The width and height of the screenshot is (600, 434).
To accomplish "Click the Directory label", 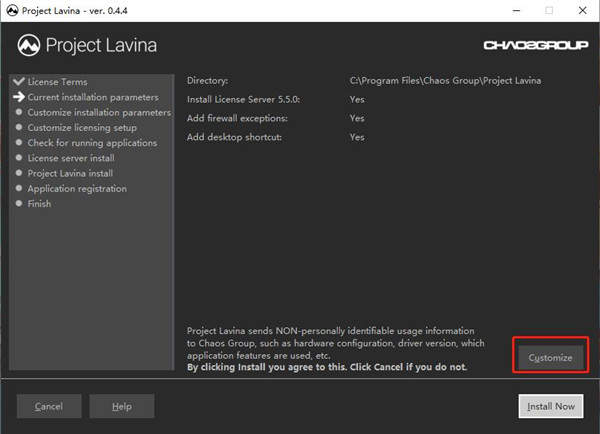I will (207, 81).
